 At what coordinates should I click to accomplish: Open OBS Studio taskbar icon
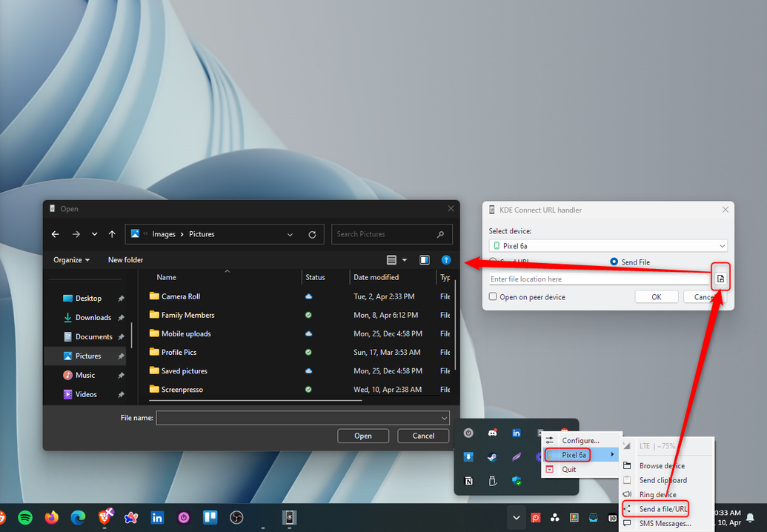pos(236,517)
